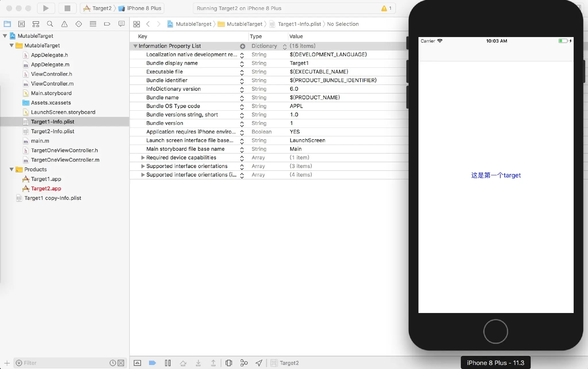
Task: Toggle breakpoints activation in debug bar
Action: [152, 363]
